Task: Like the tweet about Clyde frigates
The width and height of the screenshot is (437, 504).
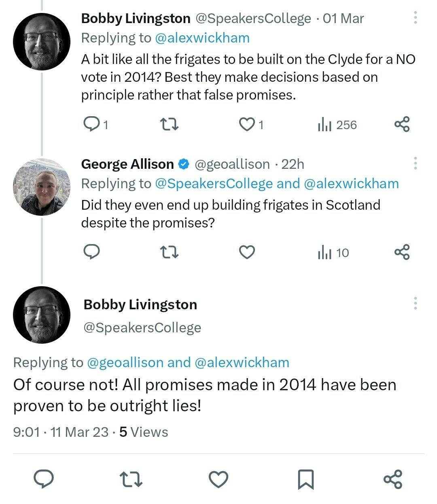Action: [247, 124]
